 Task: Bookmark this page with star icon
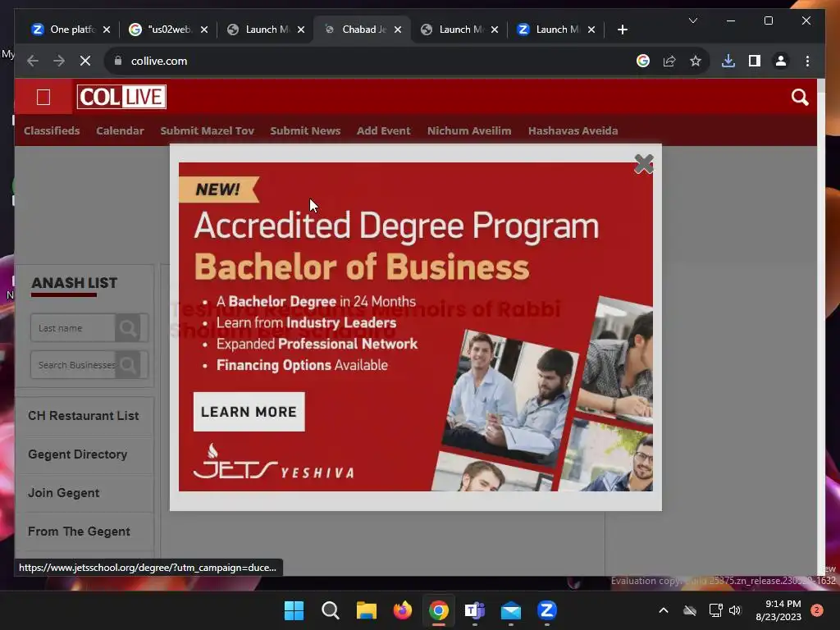click(696, 61)
